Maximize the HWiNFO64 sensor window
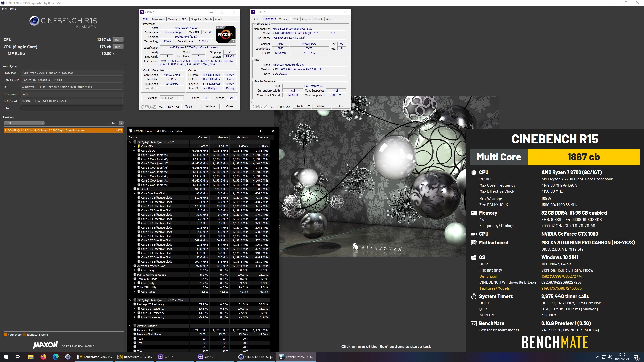The image size is (644, 362). pyautogui.click(x=262, y=131)
